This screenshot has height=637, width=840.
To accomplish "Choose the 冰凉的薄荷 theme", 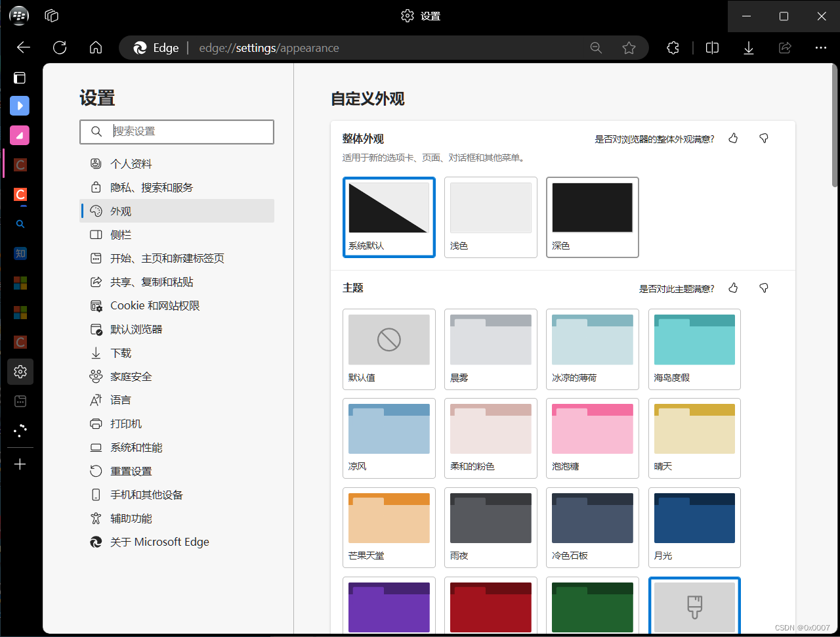I will pos(593,349).
